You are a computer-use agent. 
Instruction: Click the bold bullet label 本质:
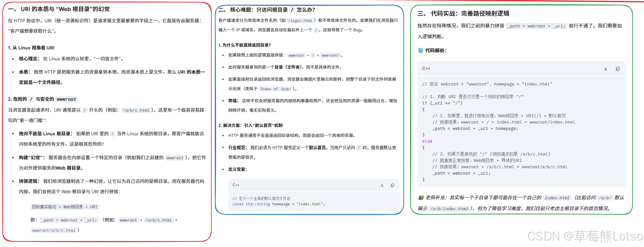coord(25,72)
